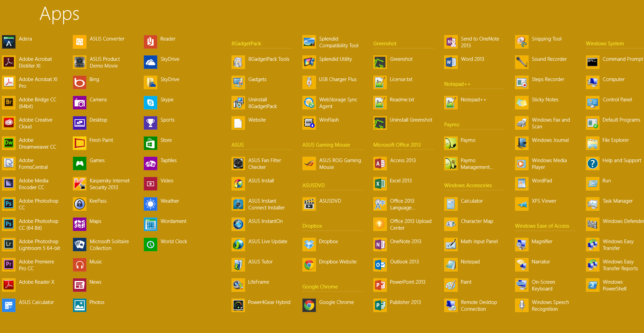Open Excel 2013 icon
This screenshot has height=333, width=644.
[380, 184]
